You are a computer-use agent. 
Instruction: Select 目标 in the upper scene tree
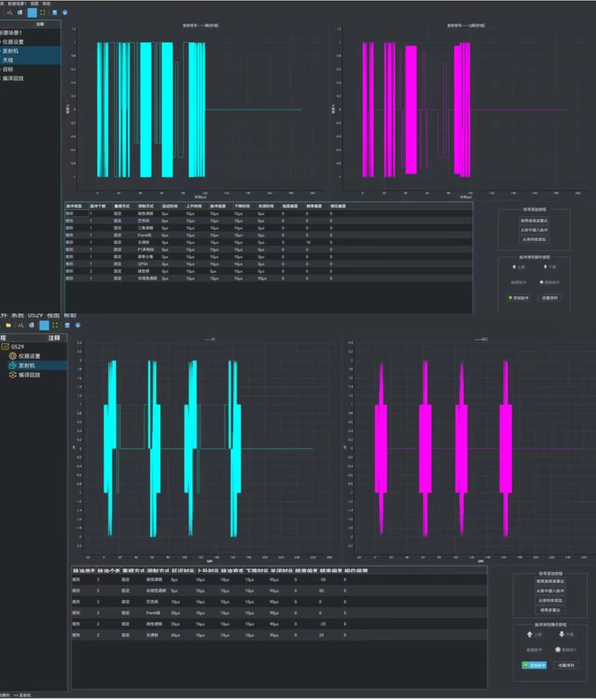click(x=8, y=69)
